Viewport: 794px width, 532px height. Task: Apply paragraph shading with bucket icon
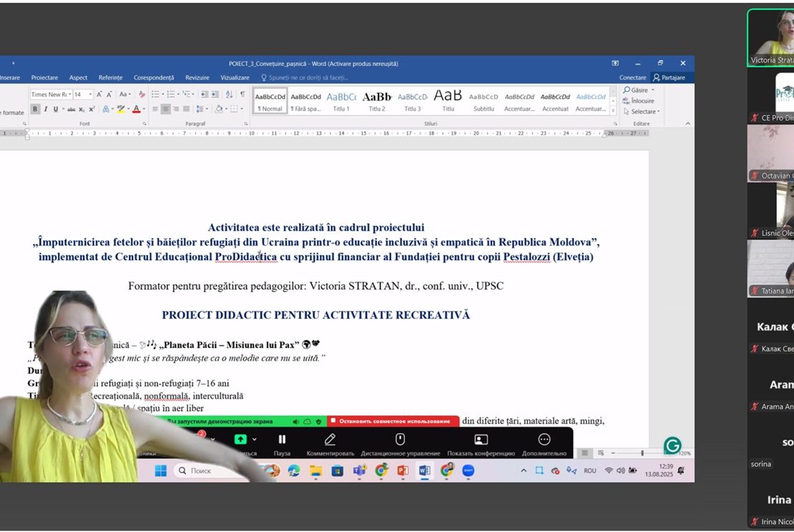pyautogui.click(x=219, y=109)
